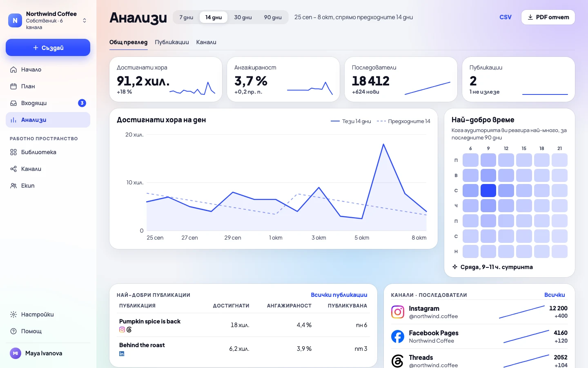Open the Настройки gear icon
The height and width of the screenshot is (368, 588).
13,314
